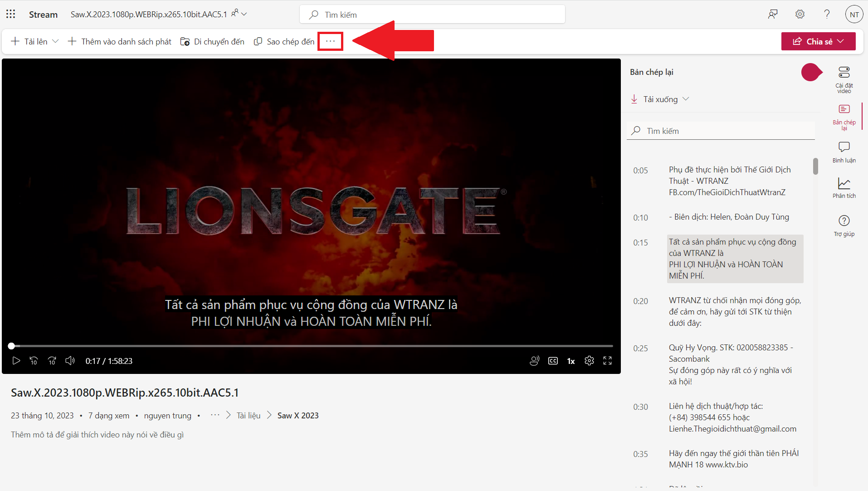This screenshot has width=868, height=491.
Task: Click the transcript Tìm kiếm search field
Action: pos(721,131)
